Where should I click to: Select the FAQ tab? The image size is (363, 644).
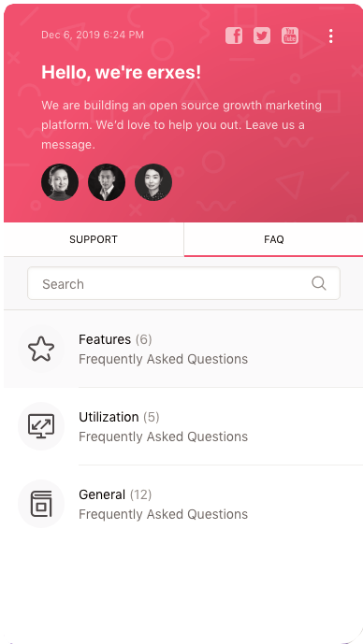tap(274, 239)
